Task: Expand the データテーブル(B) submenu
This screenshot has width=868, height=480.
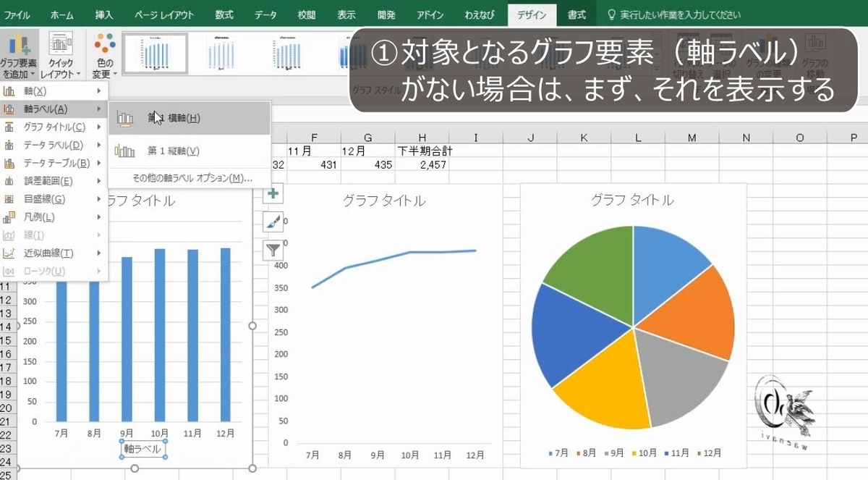Action: [54, 163]
